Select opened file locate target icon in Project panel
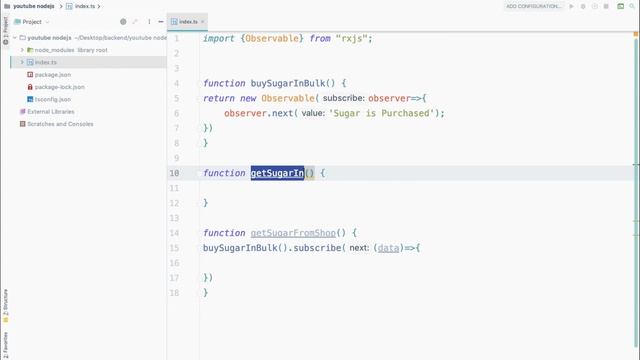The image size is (640, 360). [x=123, y=22]
